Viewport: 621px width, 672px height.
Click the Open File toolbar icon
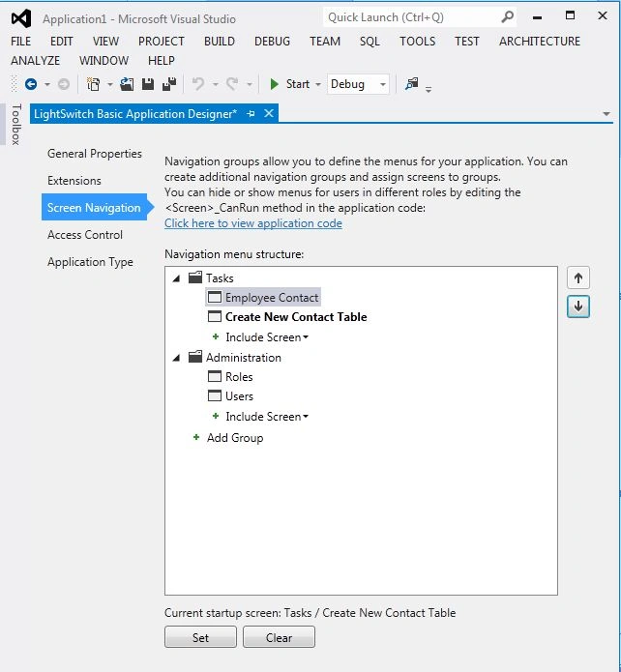tap(127, 84)
